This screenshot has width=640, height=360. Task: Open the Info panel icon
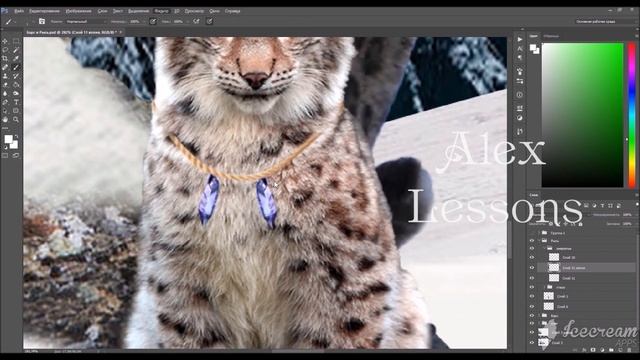coord(520,95)
